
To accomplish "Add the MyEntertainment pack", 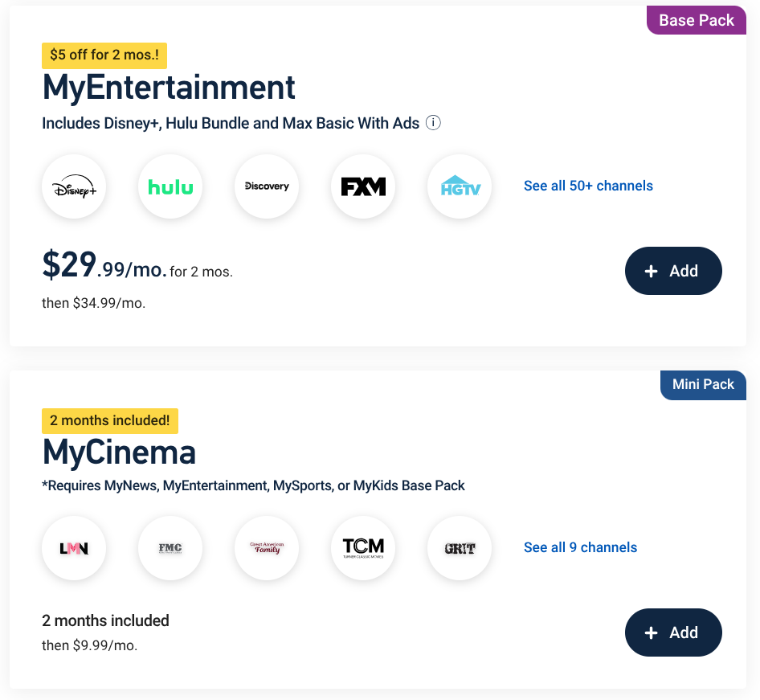I will (673, 271).
